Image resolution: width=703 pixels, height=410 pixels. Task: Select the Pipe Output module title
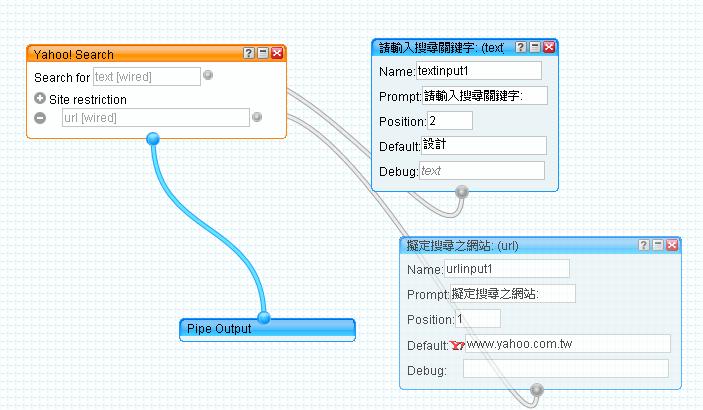219,328
